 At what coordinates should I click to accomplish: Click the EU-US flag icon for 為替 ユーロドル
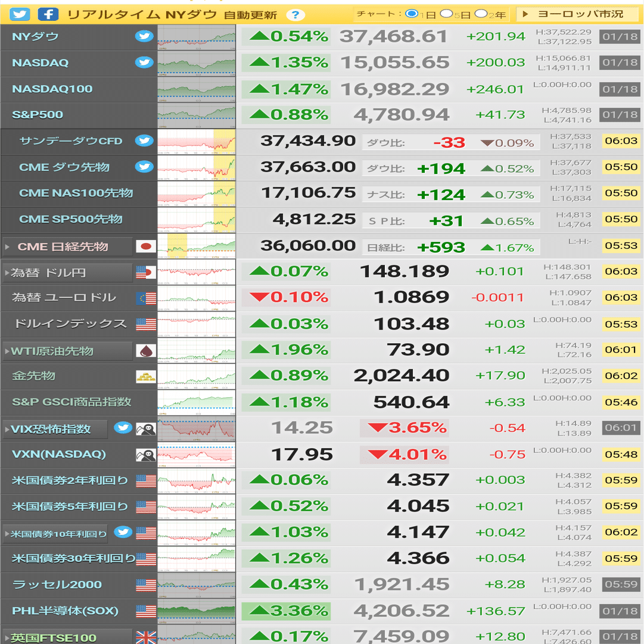[146, 298]
